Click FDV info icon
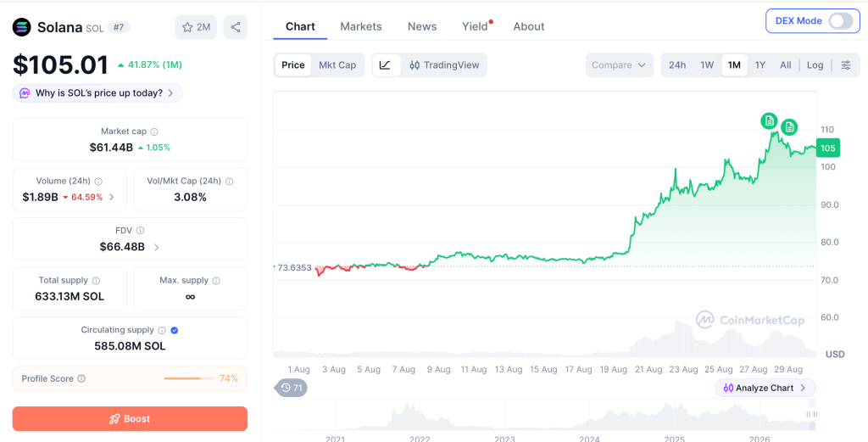868x442 pixels. click(141, 231)
